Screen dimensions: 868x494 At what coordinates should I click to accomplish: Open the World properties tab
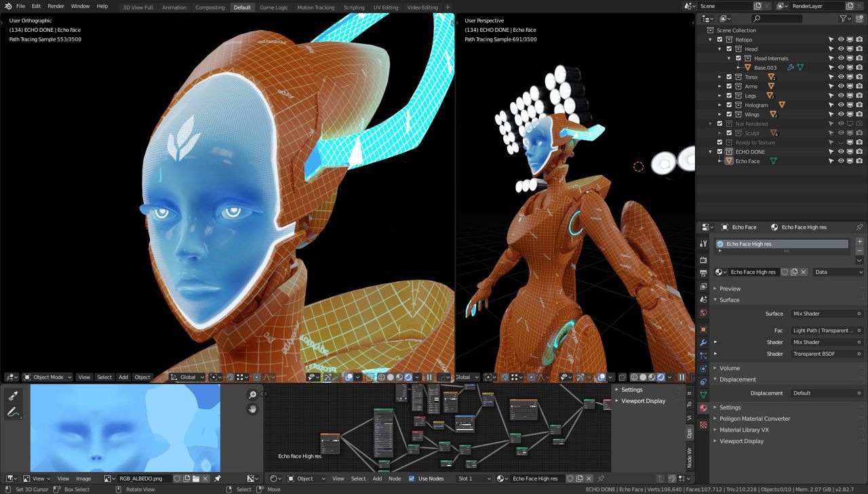pyautogui.click(x=703, y=313)
